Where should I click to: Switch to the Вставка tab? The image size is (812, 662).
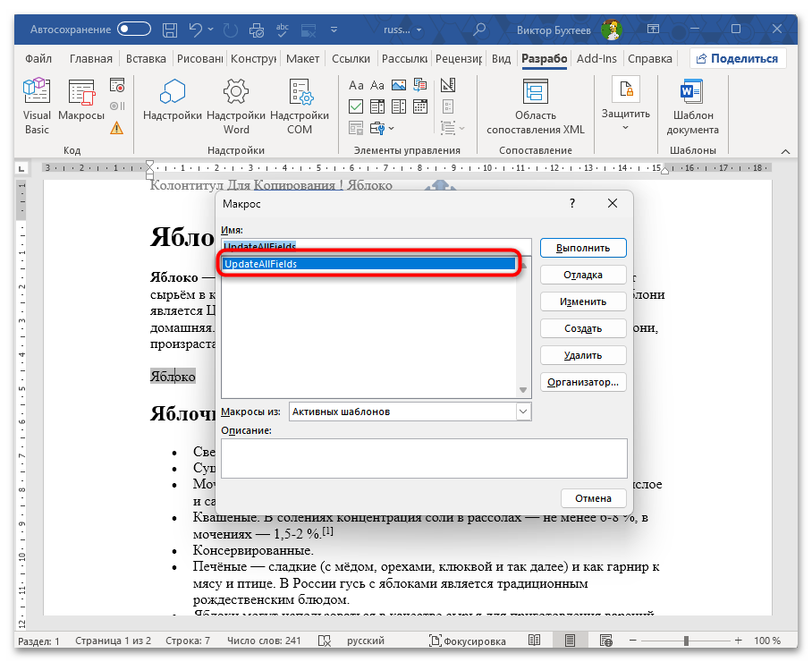pos(146,58)
